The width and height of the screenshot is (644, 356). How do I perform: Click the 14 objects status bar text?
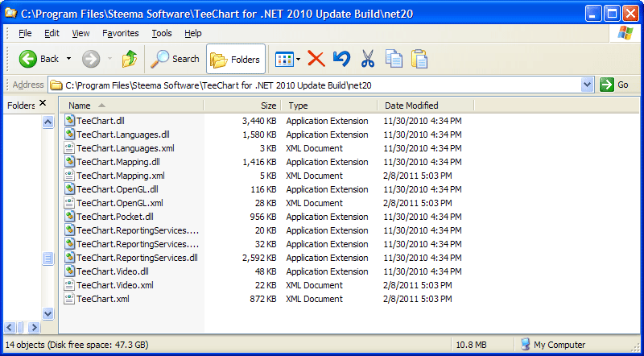(76, 345)
